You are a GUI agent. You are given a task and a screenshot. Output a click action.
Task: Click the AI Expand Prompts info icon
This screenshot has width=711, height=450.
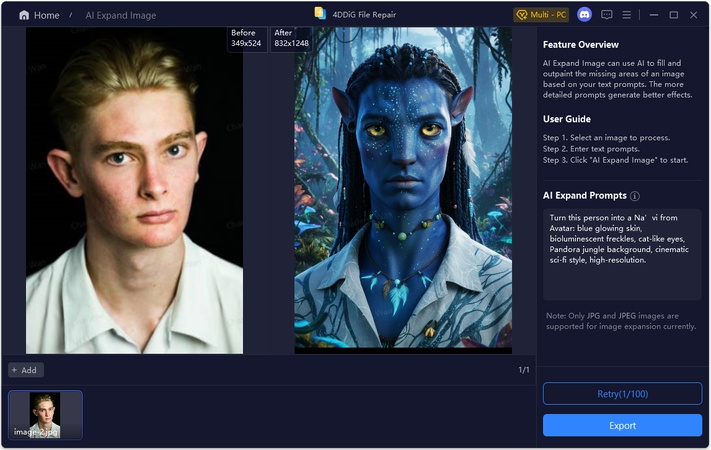click(x=635, y=196)
